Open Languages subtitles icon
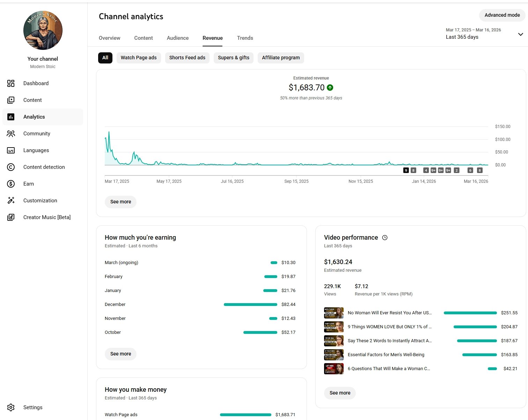Screen dimensions: 528x420 click(11, 150)
